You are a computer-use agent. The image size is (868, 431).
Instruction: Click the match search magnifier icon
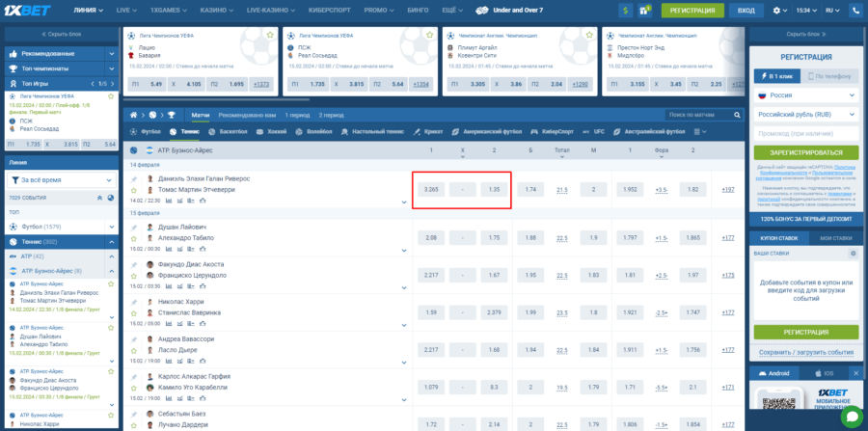click(x=737, y=115)
